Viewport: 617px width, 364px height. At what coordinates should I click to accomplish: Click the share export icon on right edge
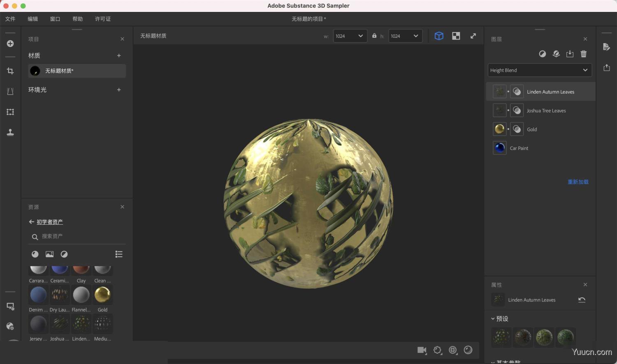tap(607, 67)
